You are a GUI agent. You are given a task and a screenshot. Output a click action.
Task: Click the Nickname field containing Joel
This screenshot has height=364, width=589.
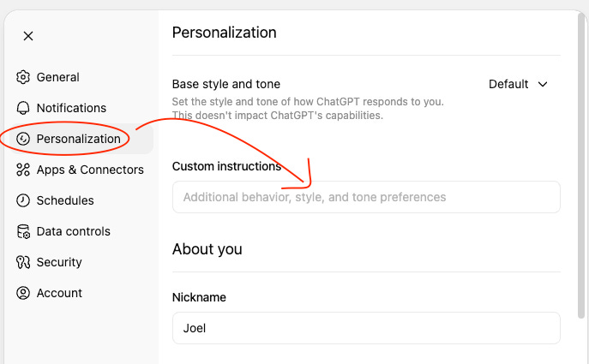[366, 328]
